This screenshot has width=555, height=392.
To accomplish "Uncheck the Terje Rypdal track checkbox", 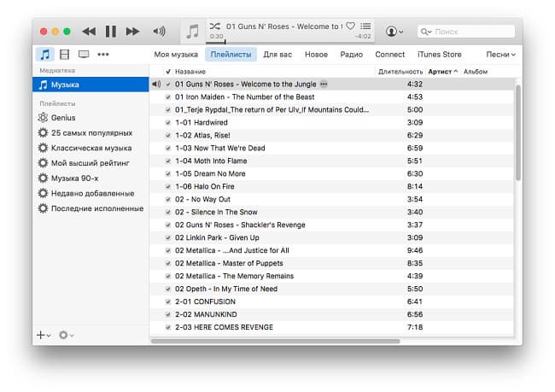I will point(168,110).
